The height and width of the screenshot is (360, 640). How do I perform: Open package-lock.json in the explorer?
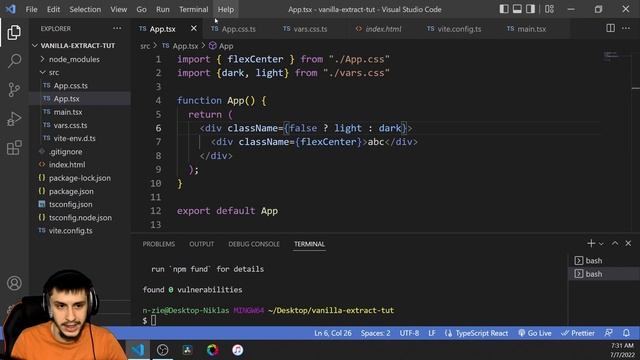click(80, 178)
